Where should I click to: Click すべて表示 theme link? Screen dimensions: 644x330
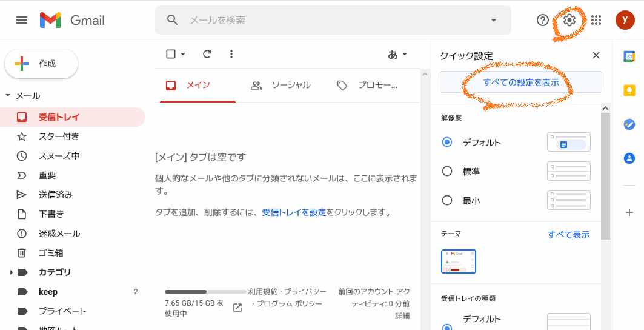[x=568, y=235]
